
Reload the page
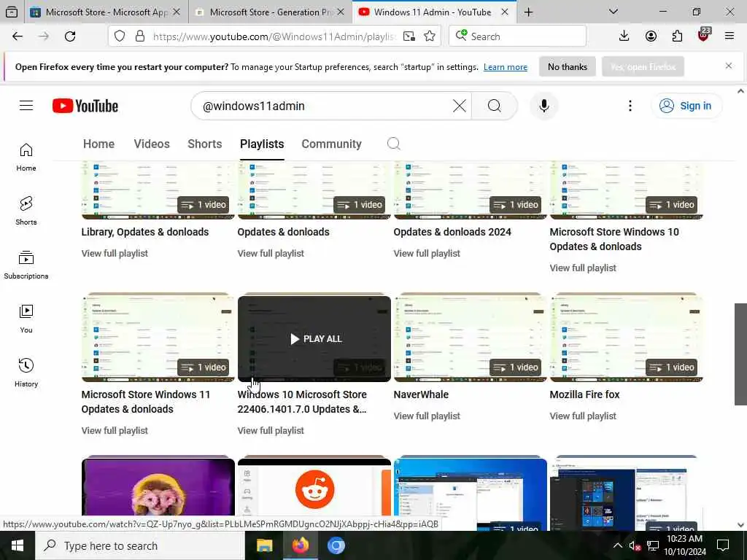tap(70, 36)
